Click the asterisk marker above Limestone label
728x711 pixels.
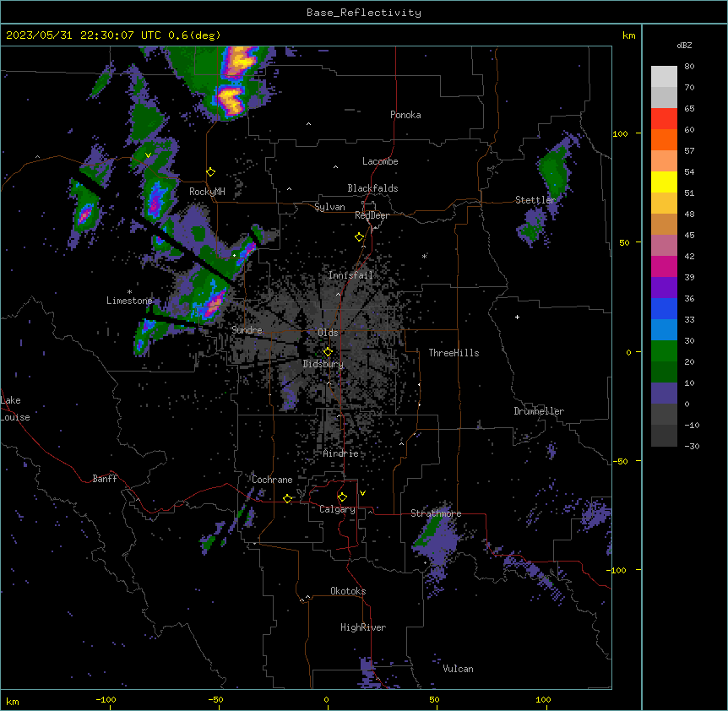(129, 292)
